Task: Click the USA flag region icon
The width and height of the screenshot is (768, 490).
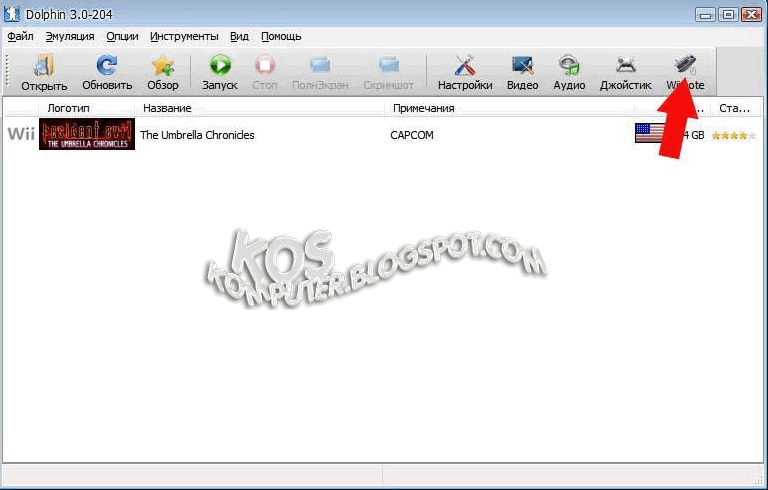Action: point(649,133)
